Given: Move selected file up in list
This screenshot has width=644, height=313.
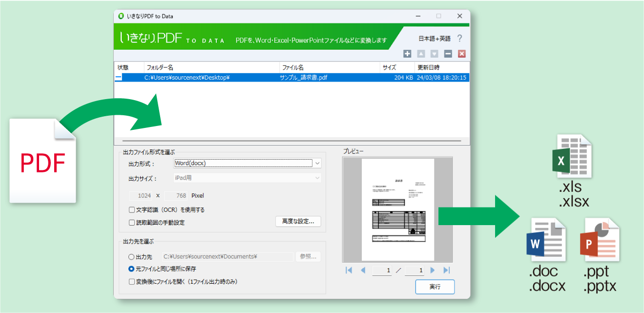Looking at the screenshot, I should pyautogui.click(x=421, y=54).
